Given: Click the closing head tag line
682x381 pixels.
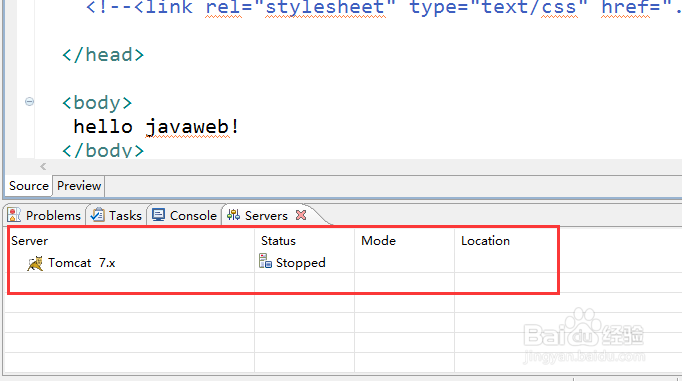Looking at the screenshot, I should pos(103,55).
